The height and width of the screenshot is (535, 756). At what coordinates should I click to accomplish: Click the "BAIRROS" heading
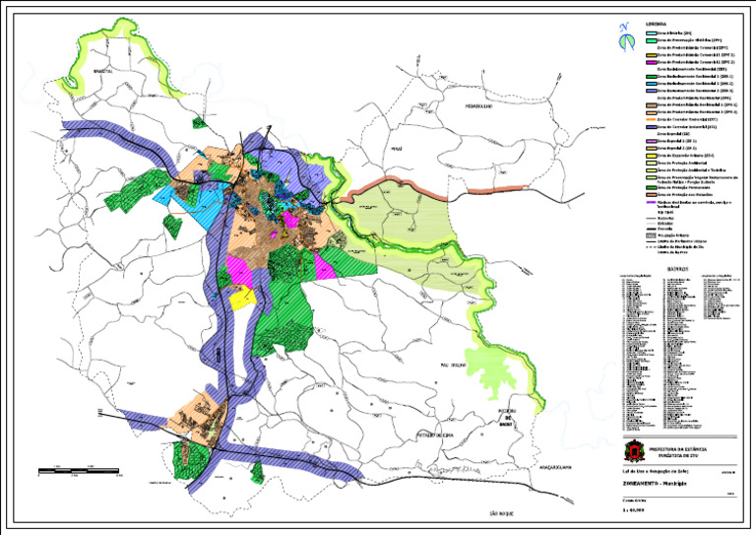[x=678, y=269]
